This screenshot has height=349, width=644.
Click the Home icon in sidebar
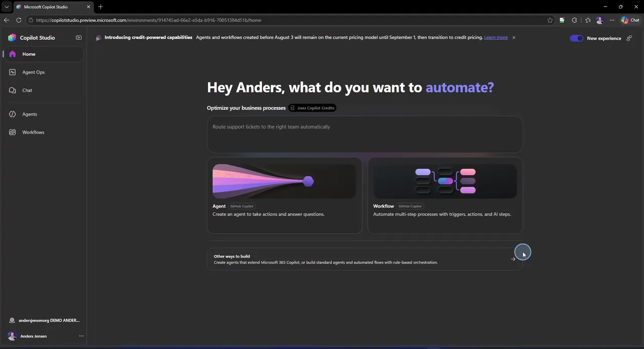[13, 54]
